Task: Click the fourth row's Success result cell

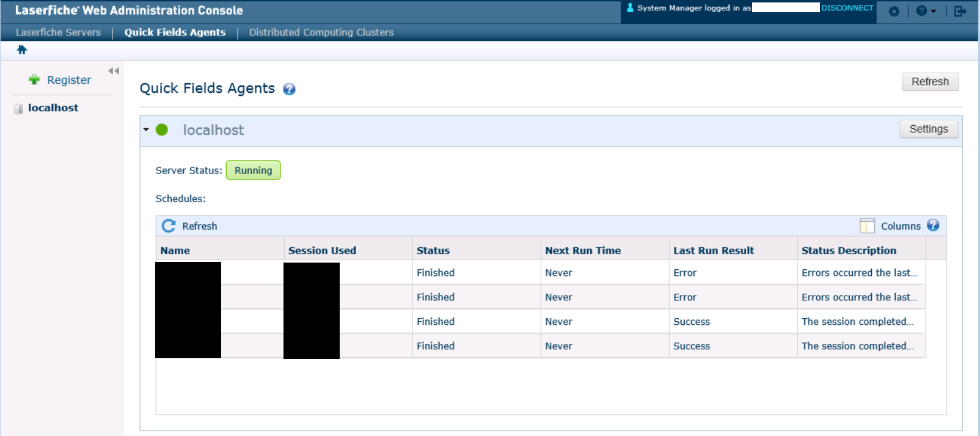Action: point(733,346)
